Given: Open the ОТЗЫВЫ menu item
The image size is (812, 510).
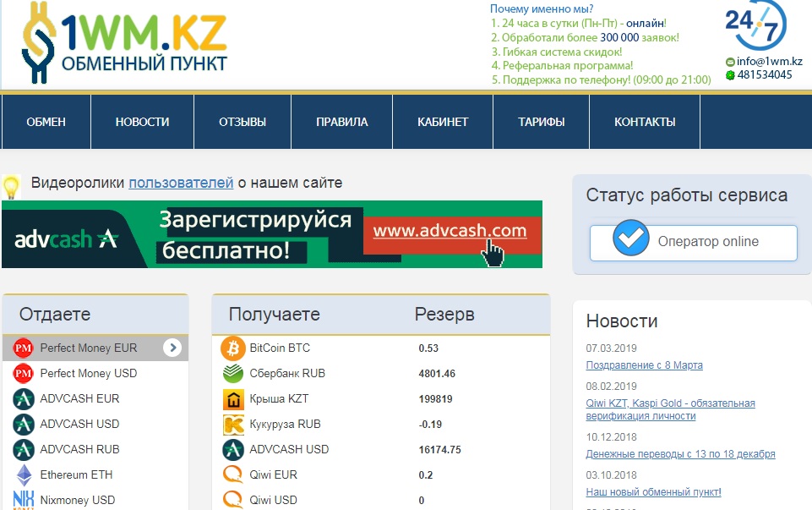Looking at the screenshot, I should (243, 122).
